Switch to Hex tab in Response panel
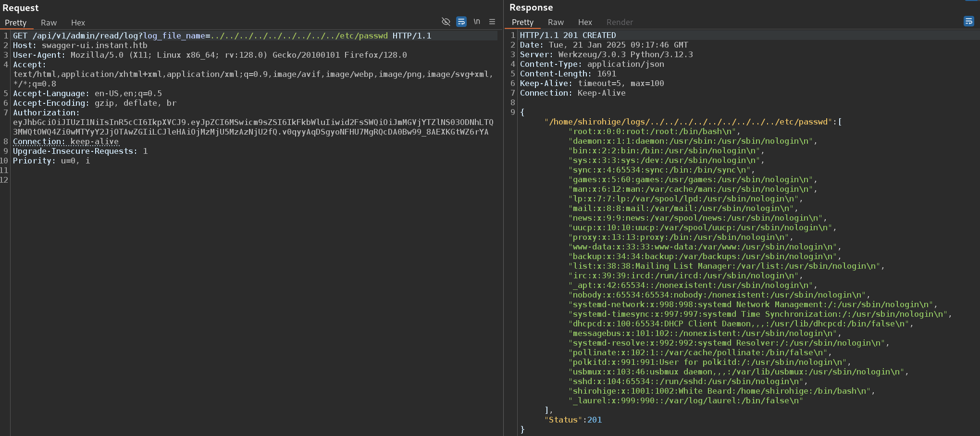 (585, 22)
